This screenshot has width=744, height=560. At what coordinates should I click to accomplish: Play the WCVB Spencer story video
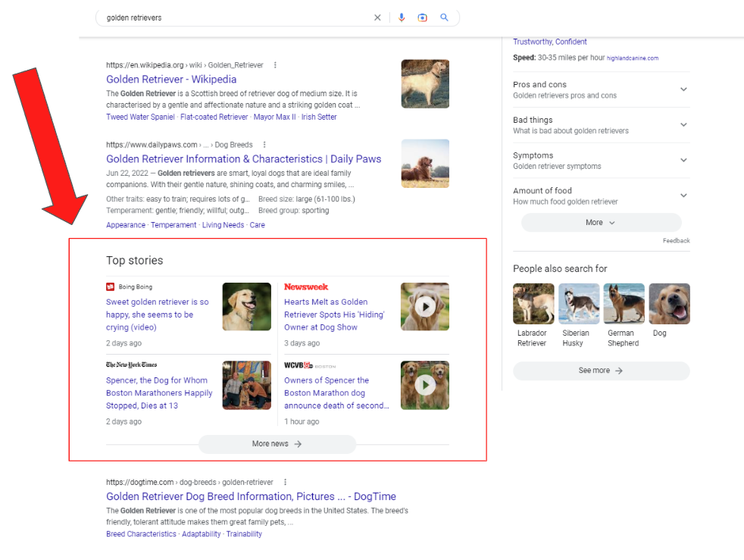(425, 385)
